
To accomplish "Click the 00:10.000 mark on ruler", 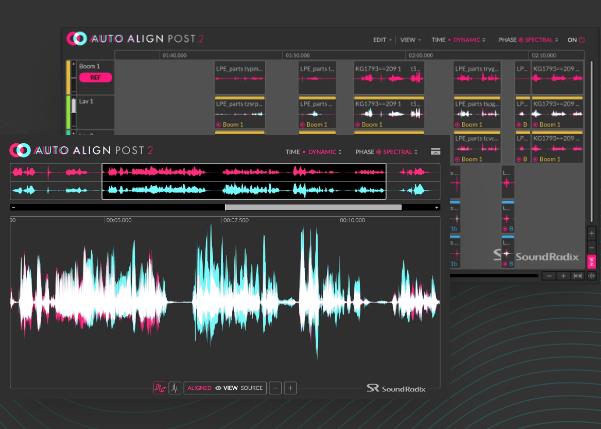I will 352,220.
